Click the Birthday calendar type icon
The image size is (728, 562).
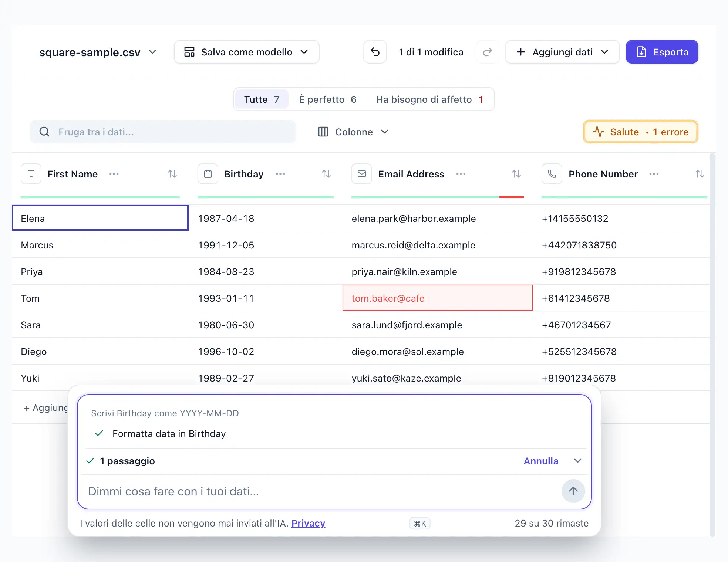click(x=208, y=174)
